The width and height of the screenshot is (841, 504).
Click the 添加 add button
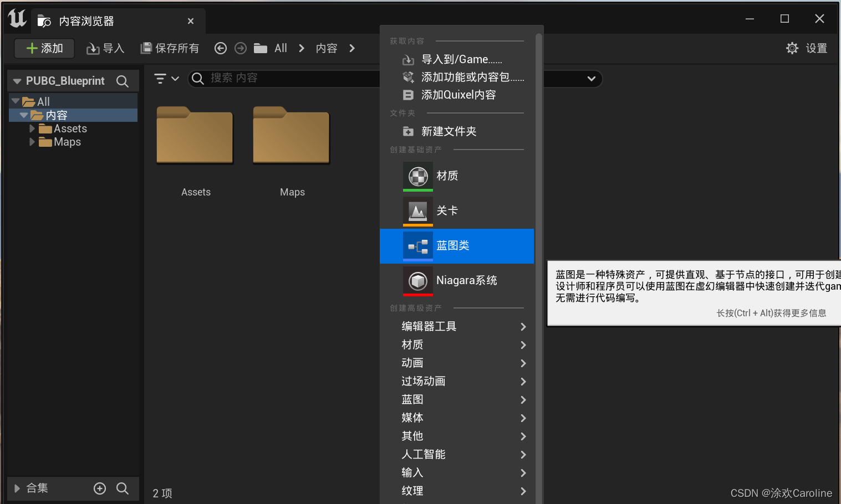44,48
